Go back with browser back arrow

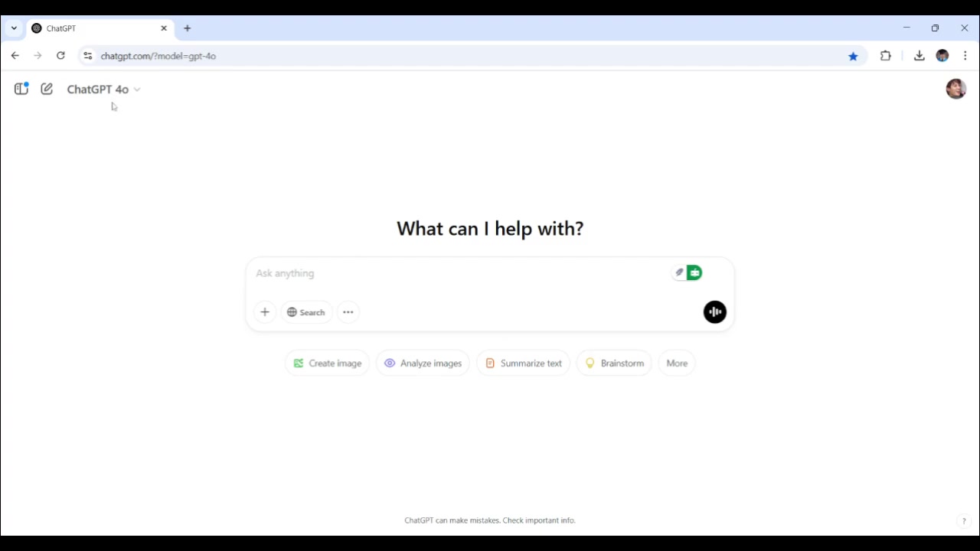[x=15, y=56]
